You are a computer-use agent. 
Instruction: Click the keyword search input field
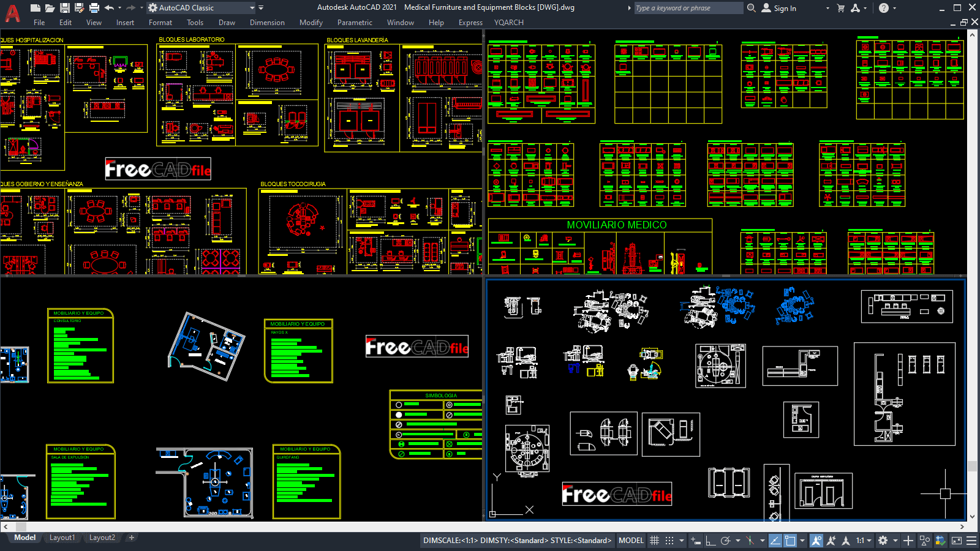coord(687,8)
